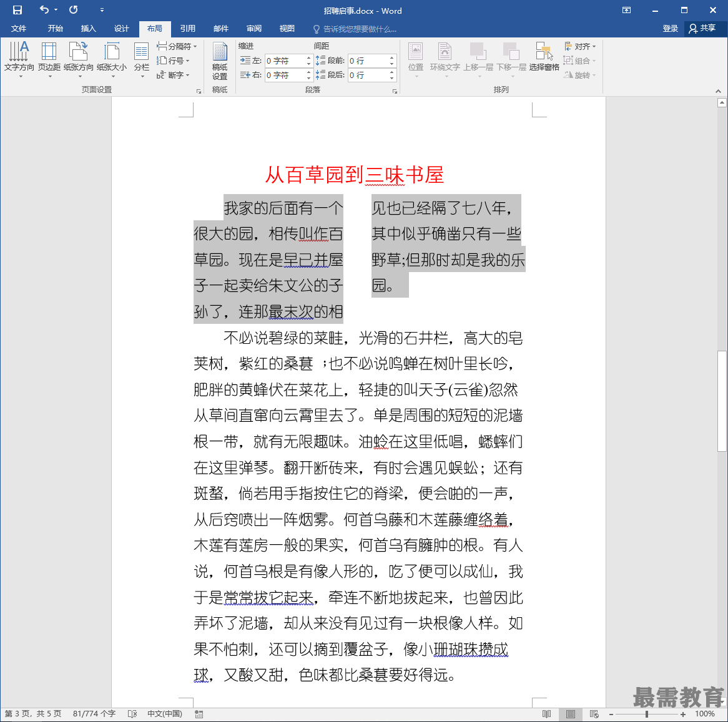Click the 共享 share button

coord(702,29)
